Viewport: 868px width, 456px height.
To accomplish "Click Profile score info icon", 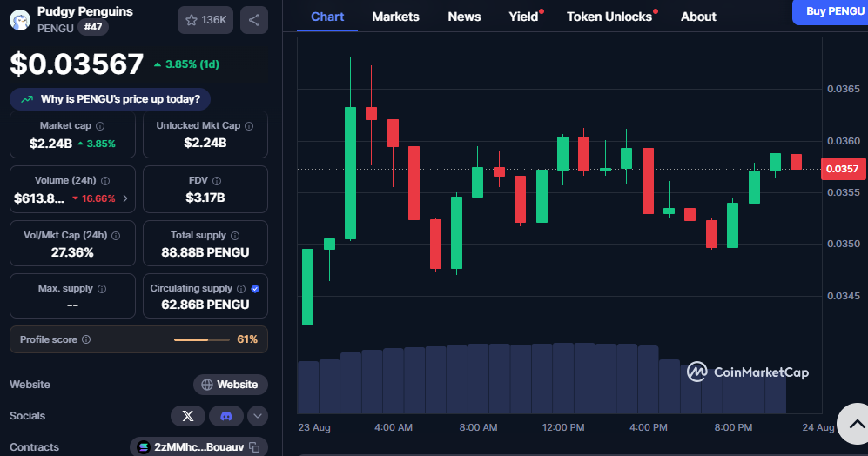I will coord(86,339).
